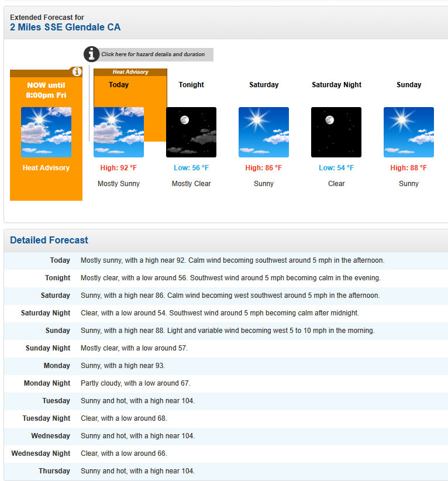The image size is (448, 481).
Task: Click the black hazard info circle icon
Action: pos(91,54)
